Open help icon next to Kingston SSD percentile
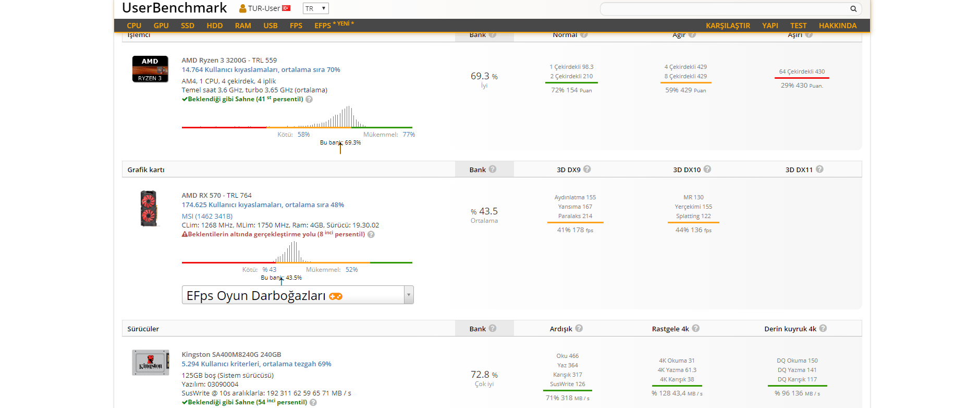This screenshot has width=980, height=408. [313, 402]
